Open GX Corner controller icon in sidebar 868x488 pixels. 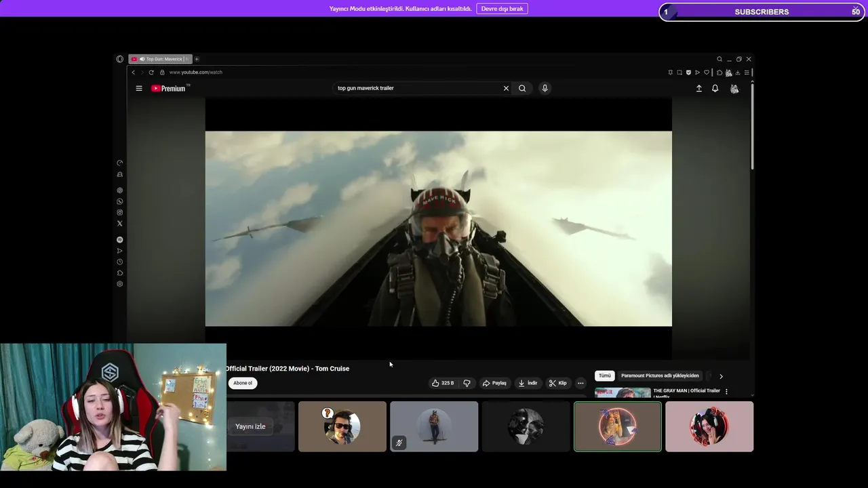point(120,174)
